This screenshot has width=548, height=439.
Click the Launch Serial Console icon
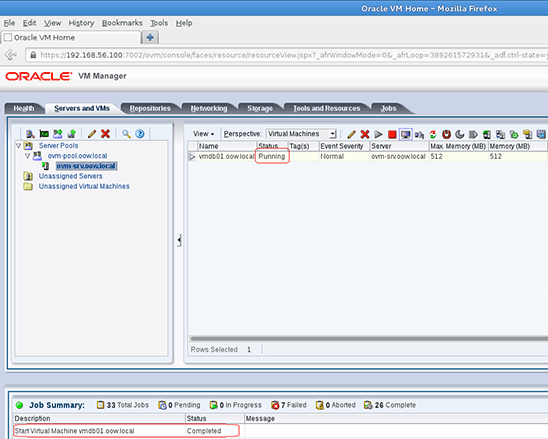point(419,134)
